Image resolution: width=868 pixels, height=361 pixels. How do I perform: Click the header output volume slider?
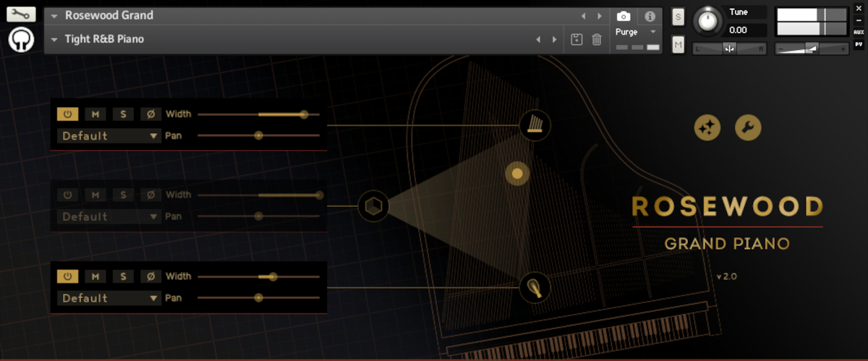click(x=812, y=48)
